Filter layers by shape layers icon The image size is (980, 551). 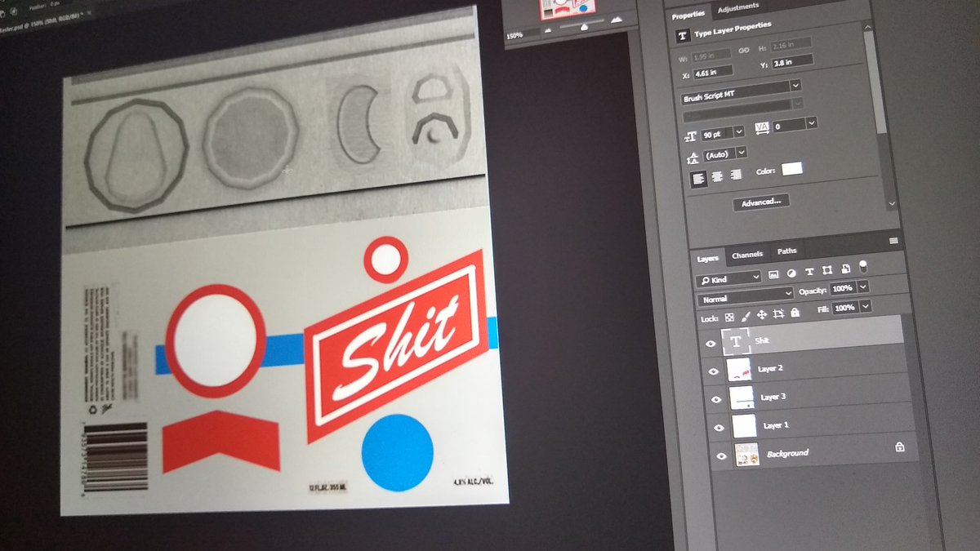tap(827, 270)
